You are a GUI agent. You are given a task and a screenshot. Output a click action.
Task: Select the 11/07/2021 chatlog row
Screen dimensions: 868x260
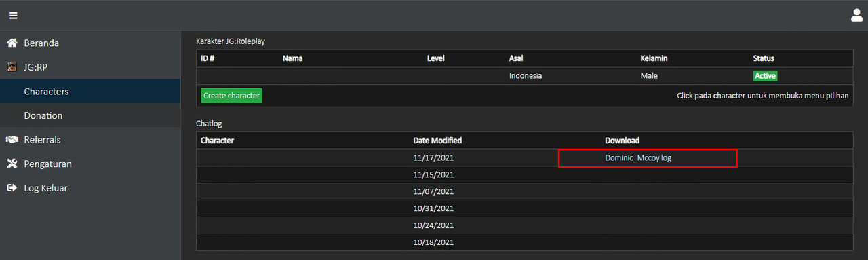tap(525, 191)
